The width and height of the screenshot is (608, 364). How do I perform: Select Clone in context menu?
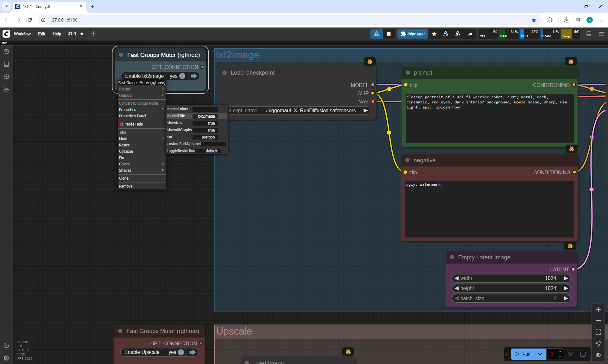pyautogui.click(x=124, y=178)
